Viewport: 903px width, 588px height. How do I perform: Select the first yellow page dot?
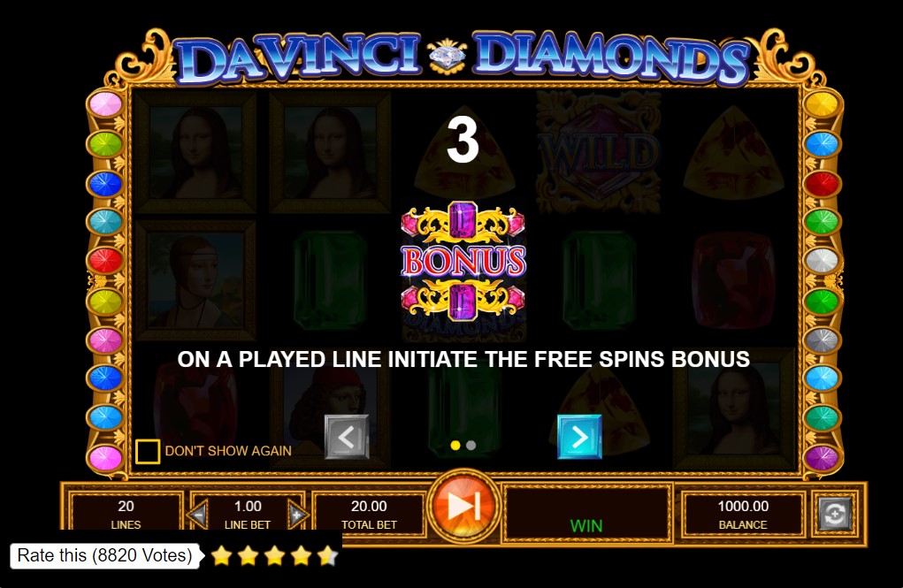point(455,445)
